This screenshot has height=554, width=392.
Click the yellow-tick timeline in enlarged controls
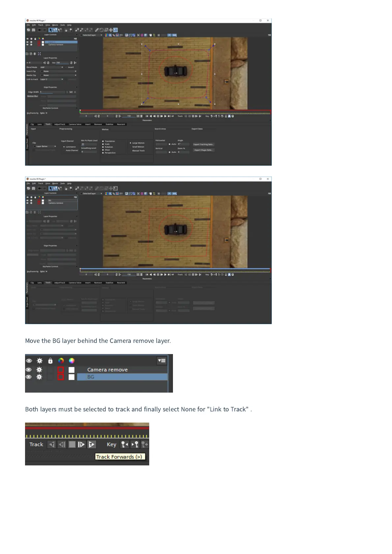tap(87, 436)
